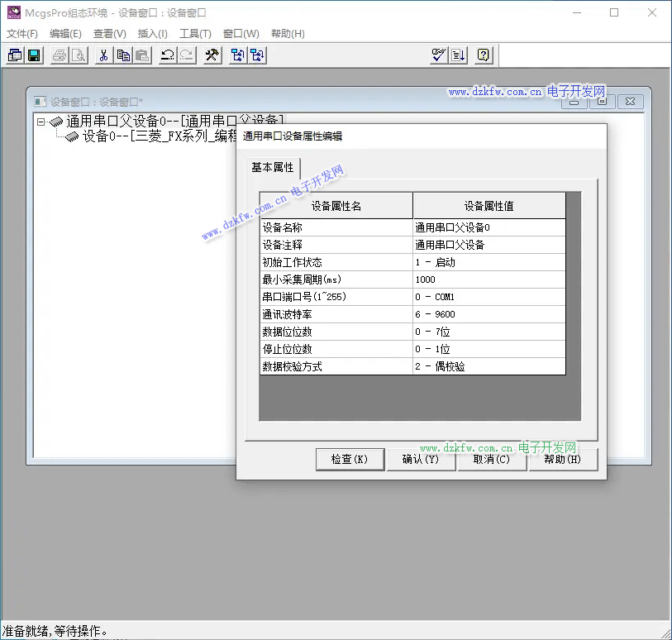The image size is (672, 640).
Task: Click the Copy toolbar icon
Action: point(123,55)
